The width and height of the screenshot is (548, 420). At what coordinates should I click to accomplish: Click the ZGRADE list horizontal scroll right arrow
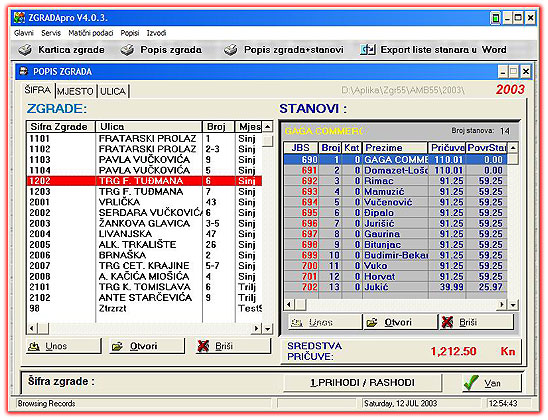pyautogui.click(x=257, y=328)
